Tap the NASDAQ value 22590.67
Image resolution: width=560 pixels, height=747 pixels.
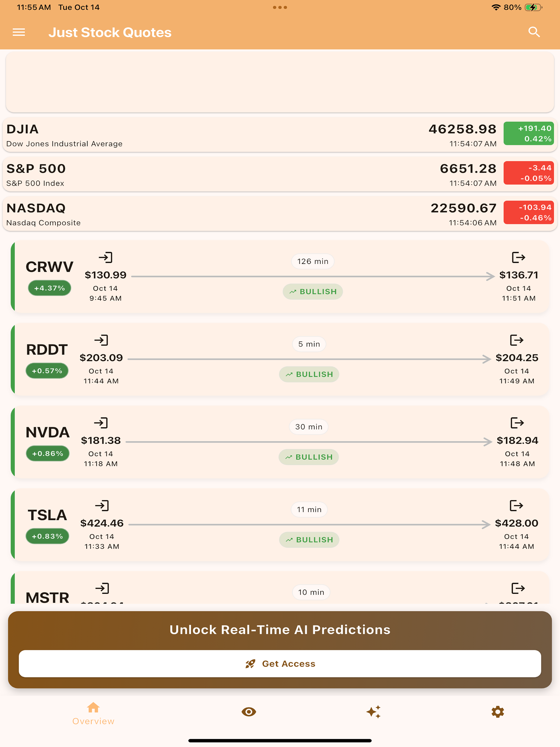(463, 208)
